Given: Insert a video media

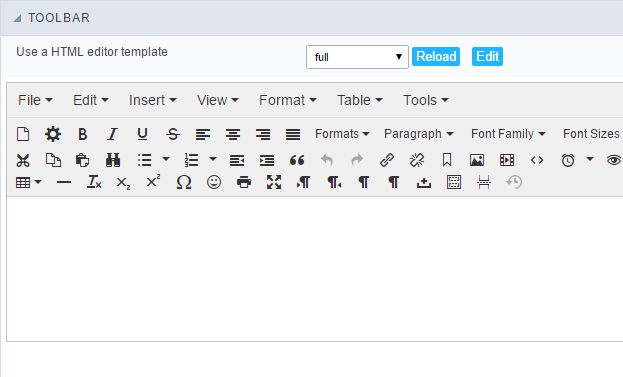Looking at the screenshot, I should click(507, 160).
